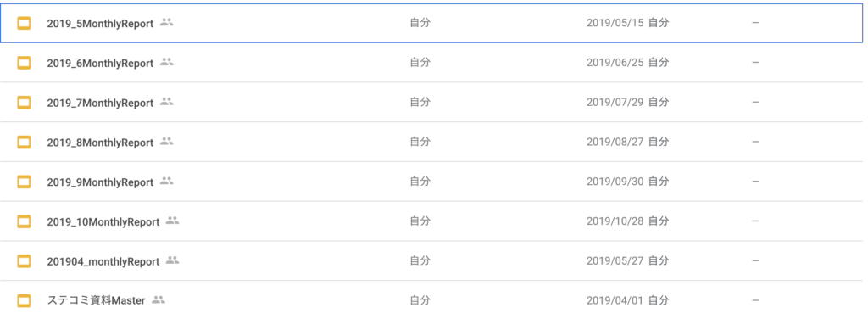Click shared-people icon beside 2019_9MonthlyReport
Screen dimensions: 868x319
tap(167, 181)
